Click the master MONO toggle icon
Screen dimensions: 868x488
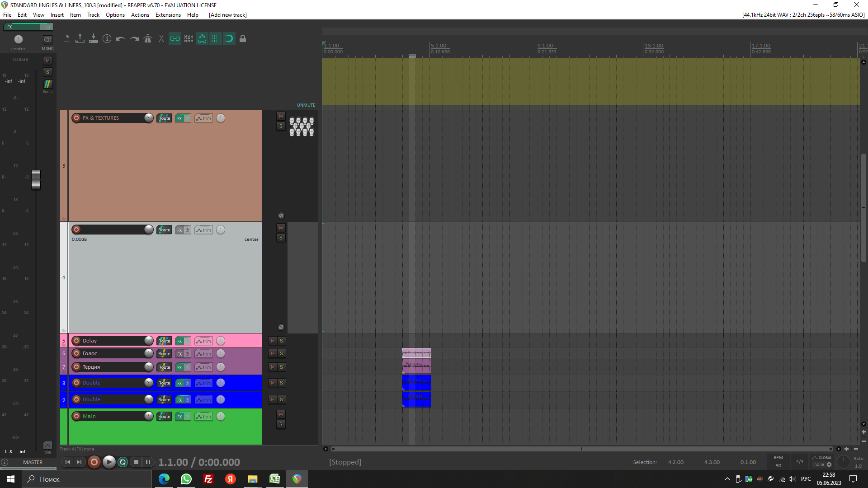tap(47, 40)
